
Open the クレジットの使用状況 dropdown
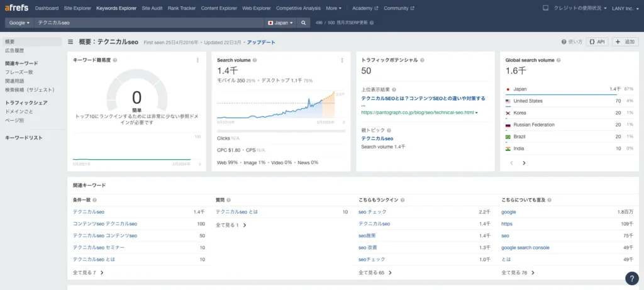click(x=580, y=8)
